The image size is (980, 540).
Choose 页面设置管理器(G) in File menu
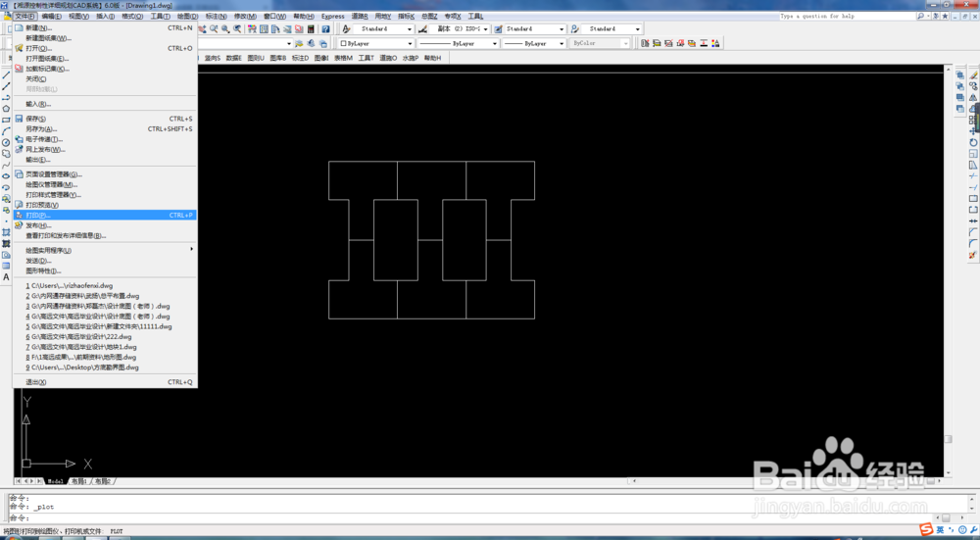[x=105, y=174]
